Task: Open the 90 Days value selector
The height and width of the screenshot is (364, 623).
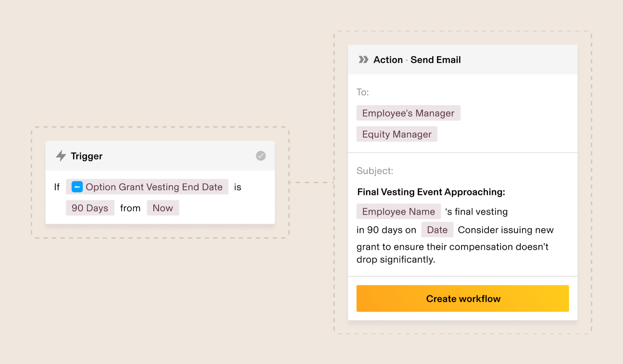Action: [90, 208]
